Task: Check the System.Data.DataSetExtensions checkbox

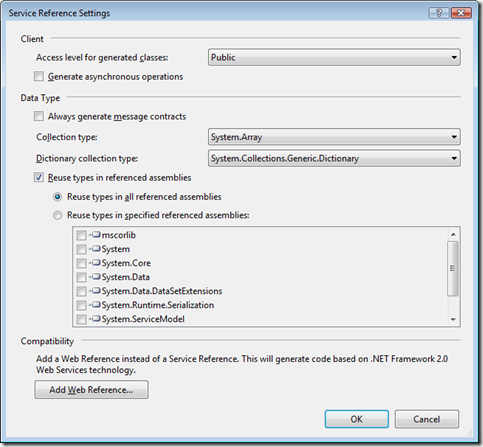Action: (x=81, y=291)
